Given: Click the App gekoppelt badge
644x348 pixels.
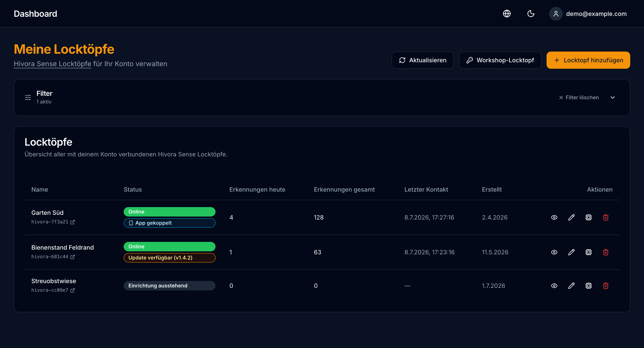Looking at the screenshot, I should [169, 223].
